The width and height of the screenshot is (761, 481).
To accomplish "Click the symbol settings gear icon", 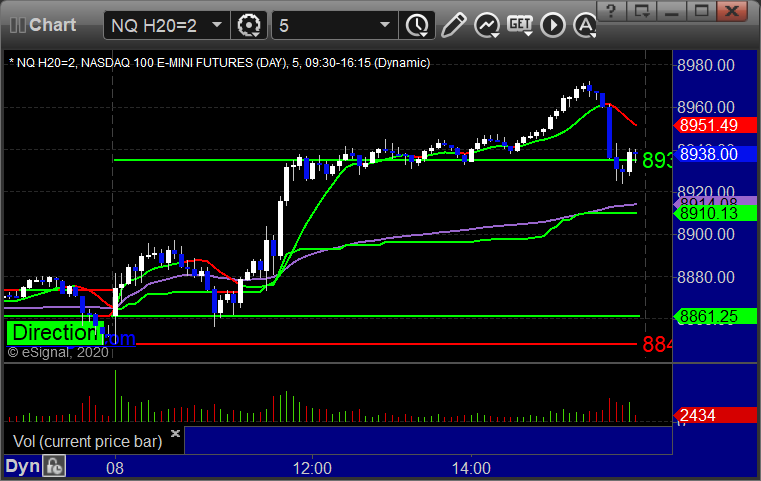I will click(x=248, y=25).
